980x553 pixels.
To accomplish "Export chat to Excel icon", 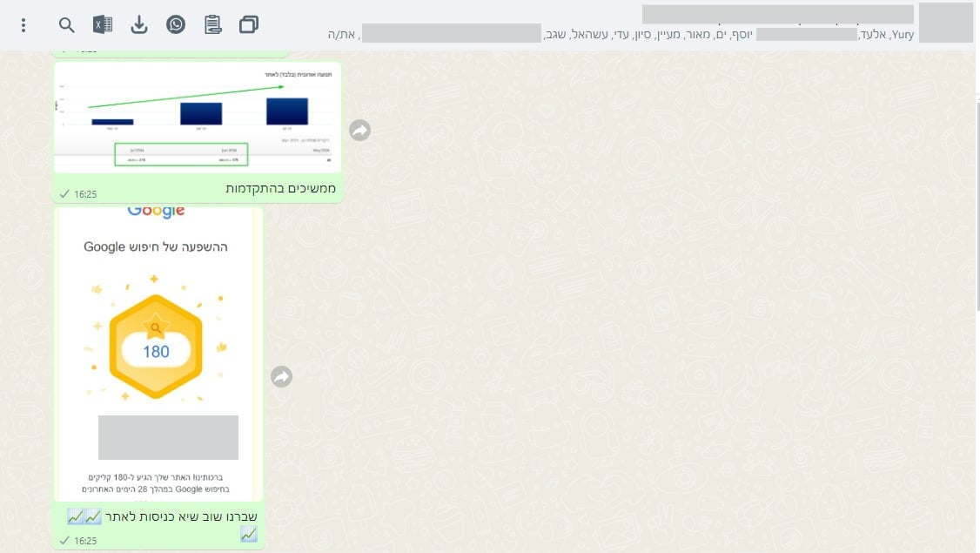I will [103, 25].
